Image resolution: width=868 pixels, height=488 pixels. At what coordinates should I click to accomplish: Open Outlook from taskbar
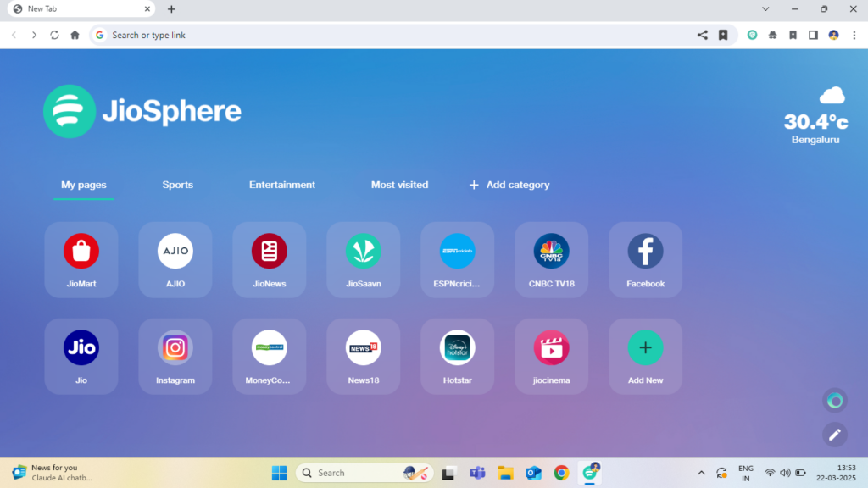(x=534, y=473)
